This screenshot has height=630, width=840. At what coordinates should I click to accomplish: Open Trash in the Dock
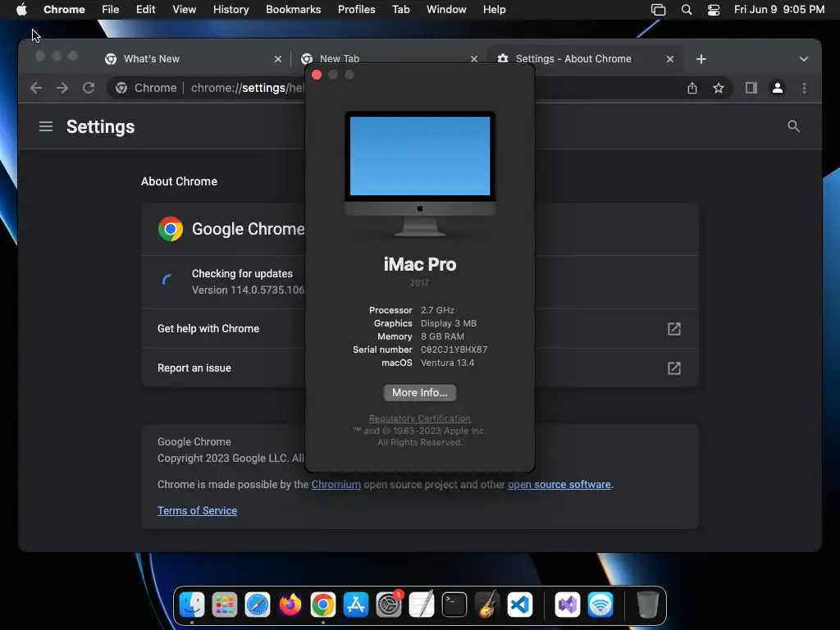pyautogui.click(x=647, y=605)
